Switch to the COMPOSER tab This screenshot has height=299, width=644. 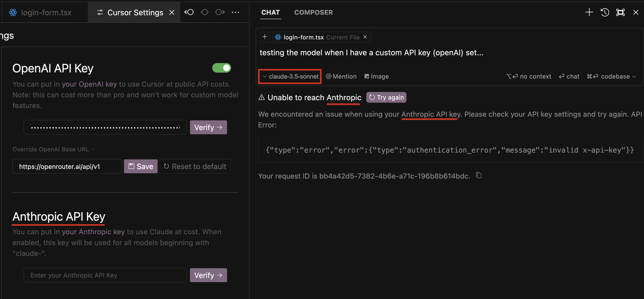313,12
